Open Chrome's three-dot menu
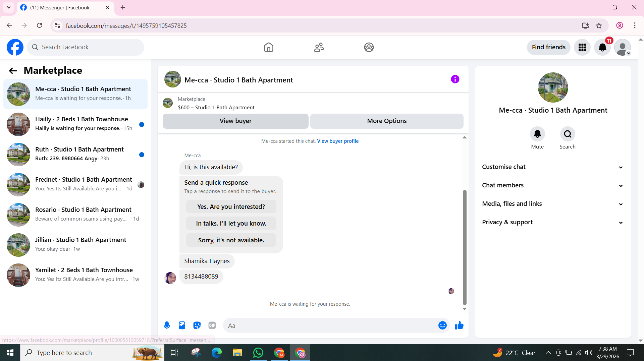The image size is (644, 361). (635, 25)
